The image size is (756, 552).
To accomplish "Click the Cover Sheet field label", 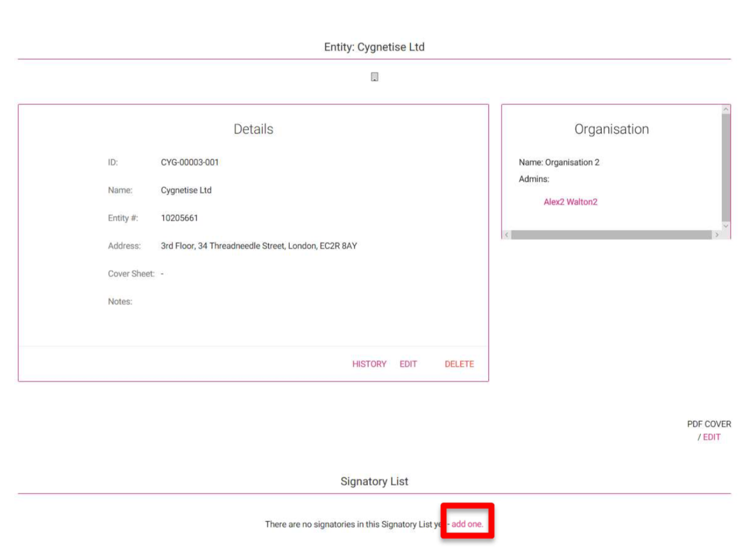I will 132,274.
